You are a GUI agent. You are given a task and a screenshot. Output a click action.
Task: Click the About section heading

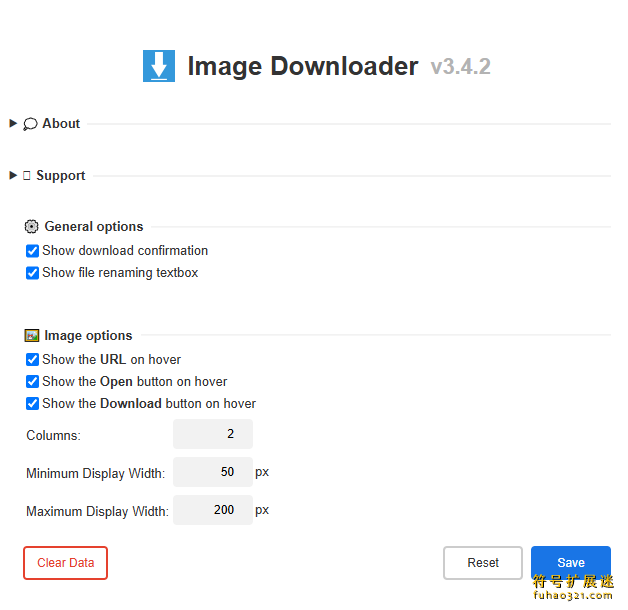pos(61,123)
